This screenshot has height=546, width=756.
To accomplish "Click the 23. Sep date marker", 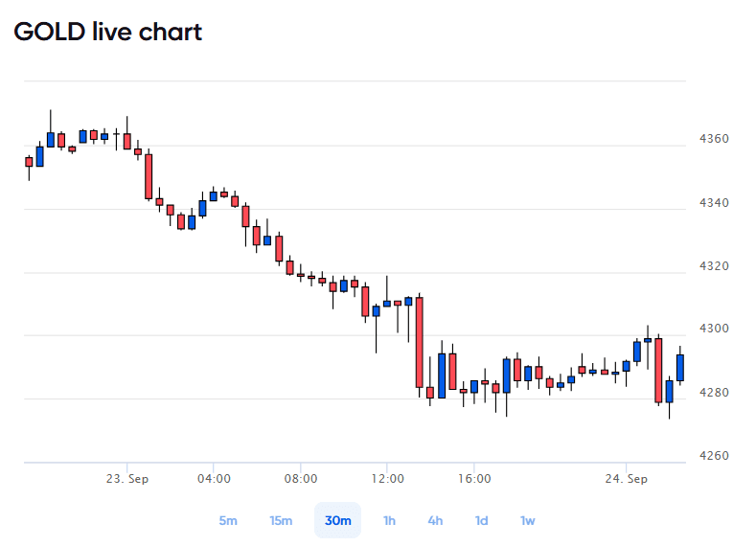I will coord(127,479).
